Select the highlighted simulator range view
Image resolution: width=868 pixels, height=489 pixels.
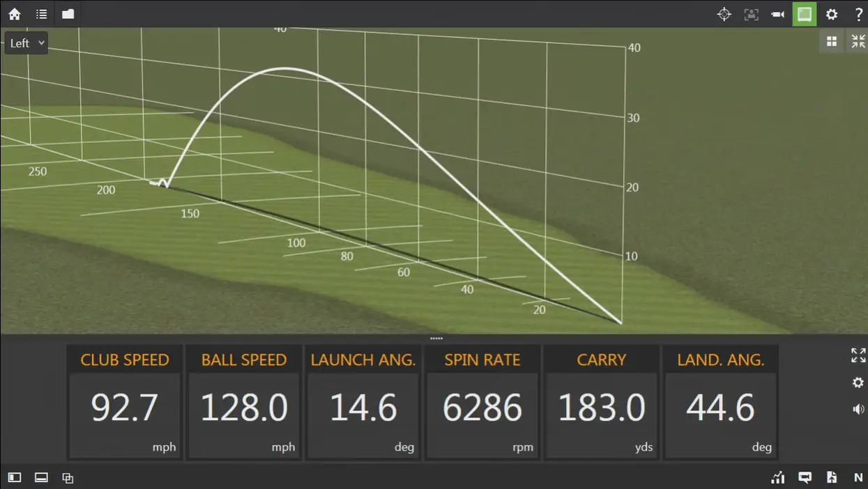tap(804, 14)
